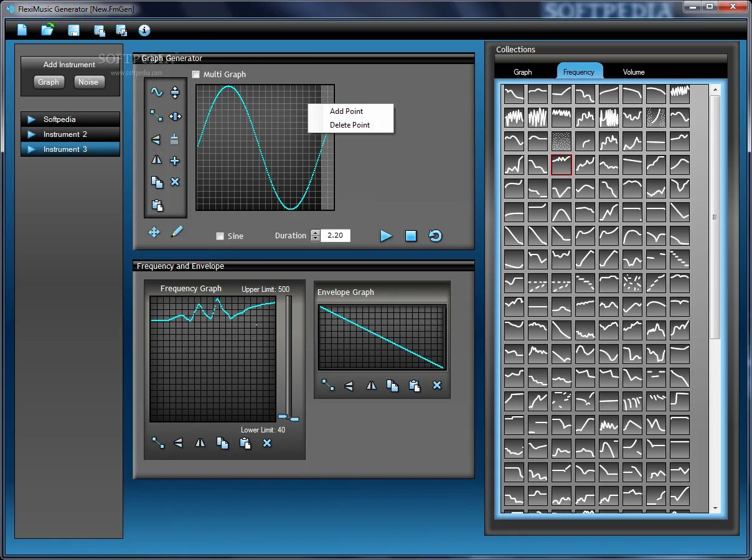Screen dimensions: 752x560
Task: Choose Add Point from context menu
Action: [346, 111]
